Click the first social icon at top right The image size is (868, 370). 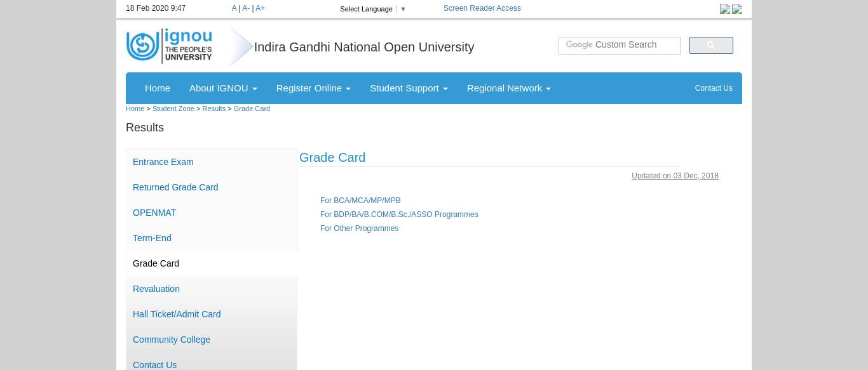click(724, 9)
